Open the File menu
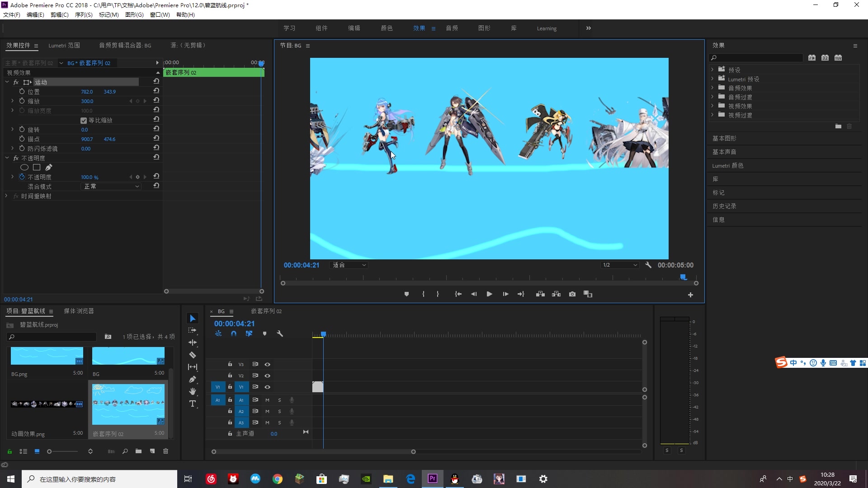The image size is (868, 488). coord(12,15)
